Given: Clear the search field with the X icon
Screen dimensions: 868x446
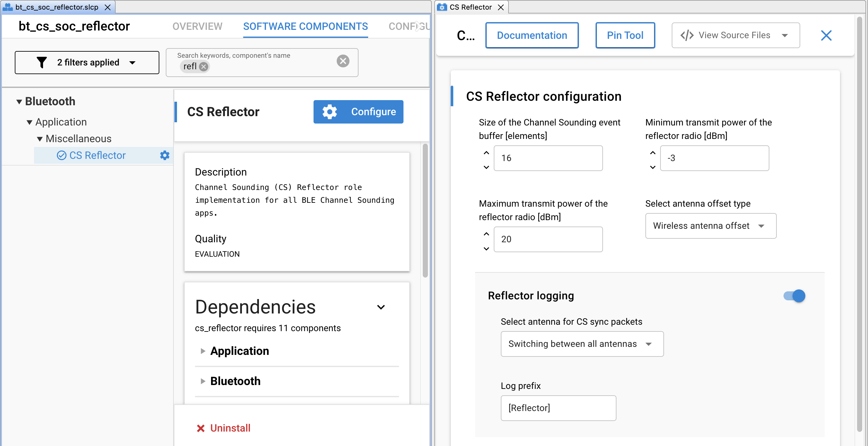Looking at the screenshot, I should click(x=343, y=61).
